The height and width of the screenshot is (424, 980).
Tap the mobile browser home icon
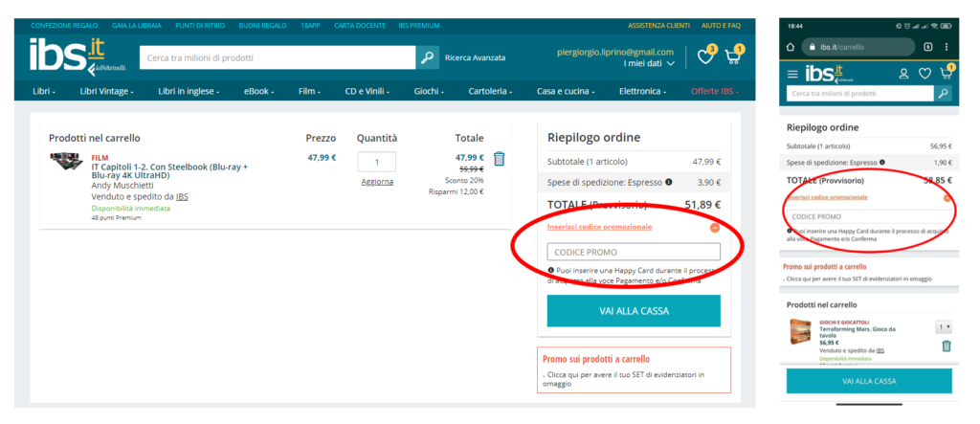click(791, 47)
